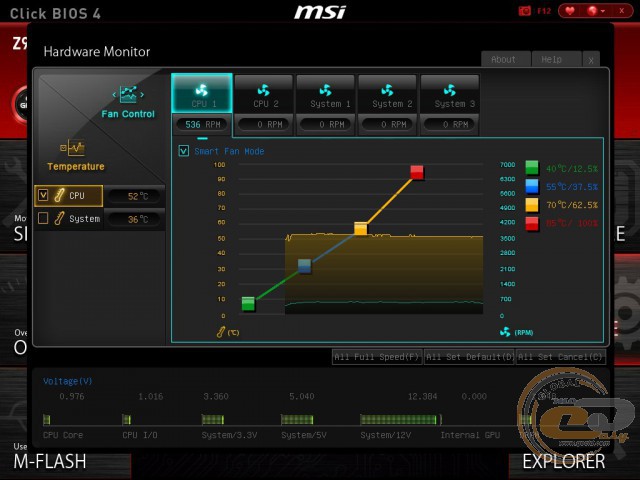Click the System 3 0 RPM readout
The height and width of the screenshot is (480, 640).
pyautogui.click(x=450, y=124)
